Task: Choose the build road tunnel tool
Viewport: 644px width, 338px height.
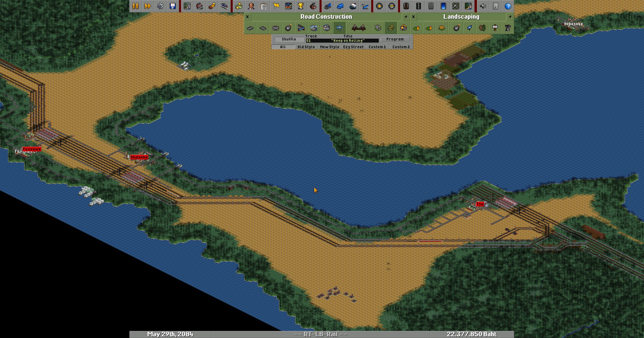Action: (378, 28)
